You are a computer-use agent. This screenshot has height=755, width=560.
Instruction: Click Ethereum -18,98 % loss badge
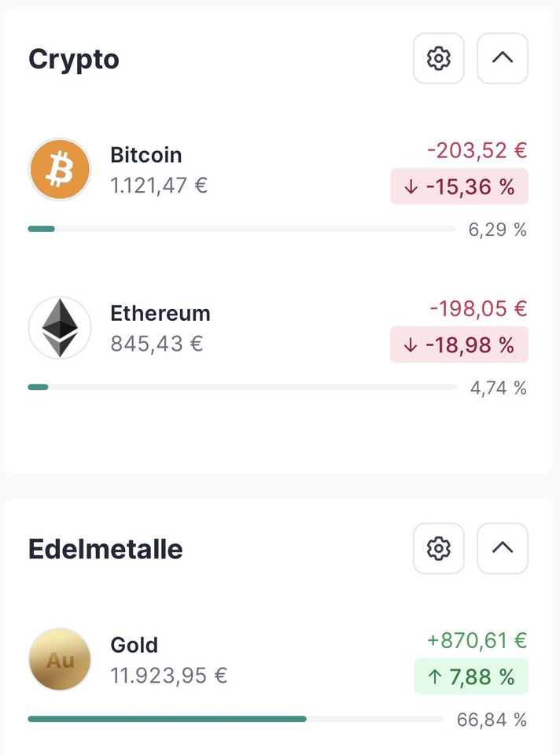(459, 344)
